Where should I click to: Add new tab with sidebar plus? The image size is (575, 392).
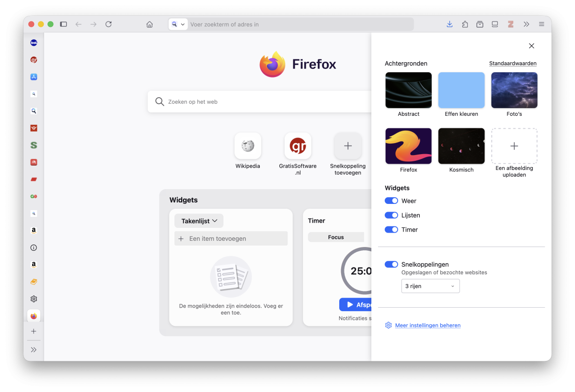tap(34, 331)
